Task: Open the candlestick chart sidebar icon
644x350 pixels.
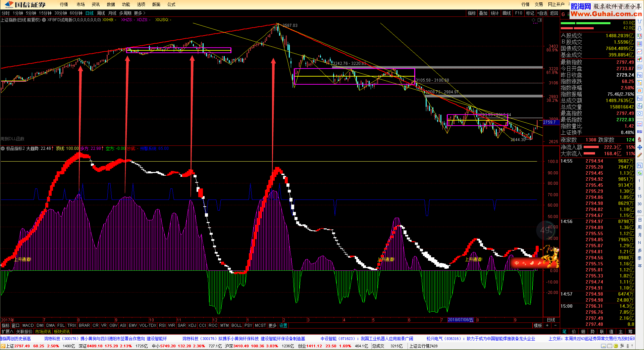Action: (640, 59)
